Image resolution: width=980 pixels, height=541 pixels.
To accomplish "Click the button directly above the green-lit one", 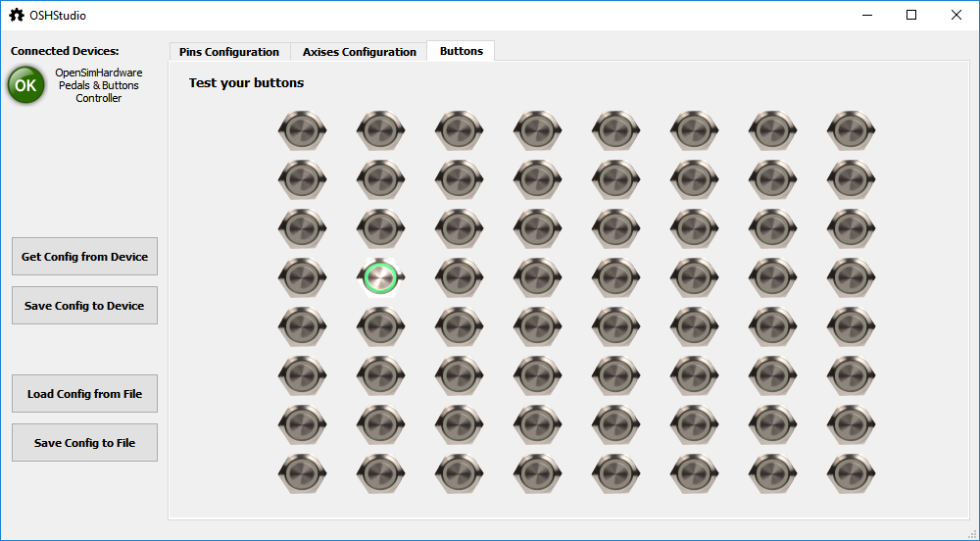I will point(380,227).
